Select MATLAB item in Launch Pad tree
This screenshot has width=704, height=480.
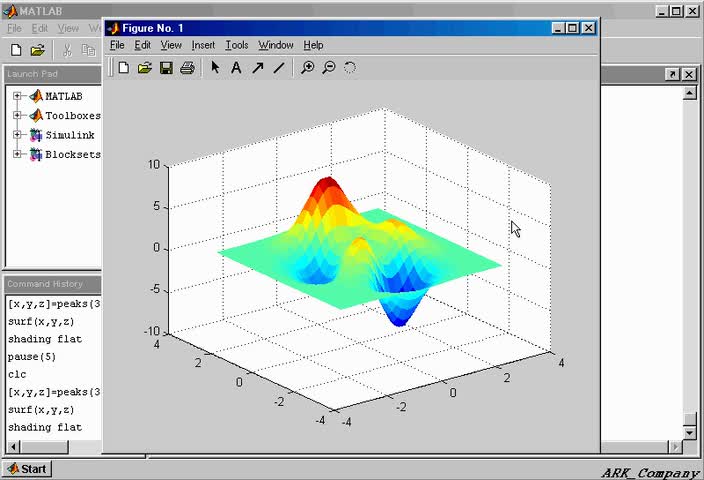coord(64,96)
